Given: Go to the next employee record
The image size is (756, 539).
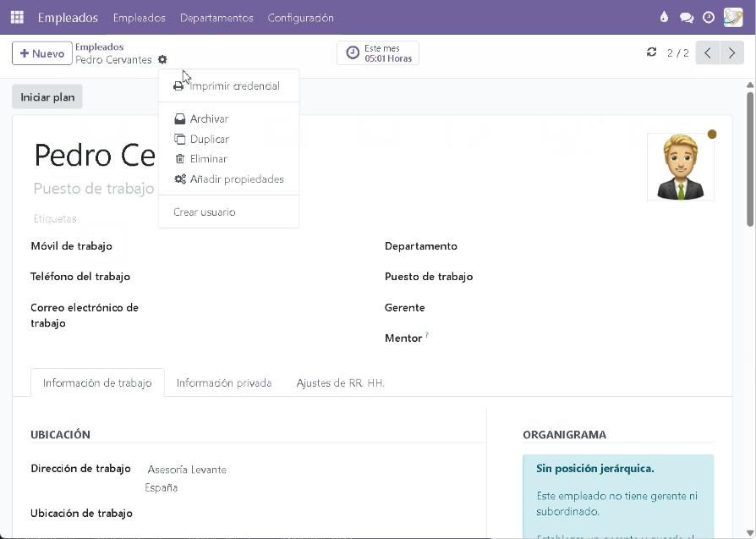Looking at the screenshot, I should (732, 53).
